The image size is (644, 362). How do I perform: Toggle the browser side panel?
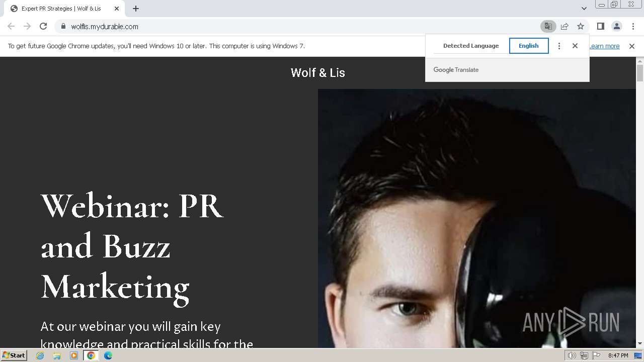[x=600, y=26]
